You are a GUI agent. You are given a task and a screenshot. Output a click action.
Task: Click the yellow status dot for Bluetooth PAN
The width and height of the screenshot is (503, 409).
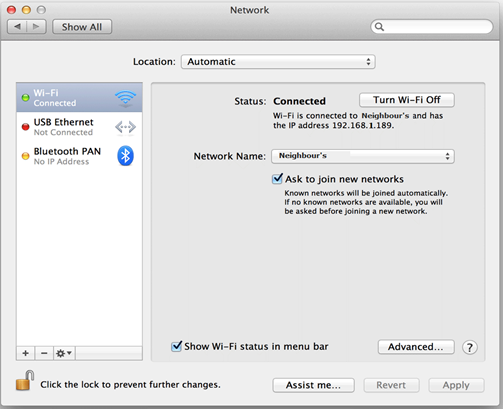pyautogui.click(x=25, y=156)
